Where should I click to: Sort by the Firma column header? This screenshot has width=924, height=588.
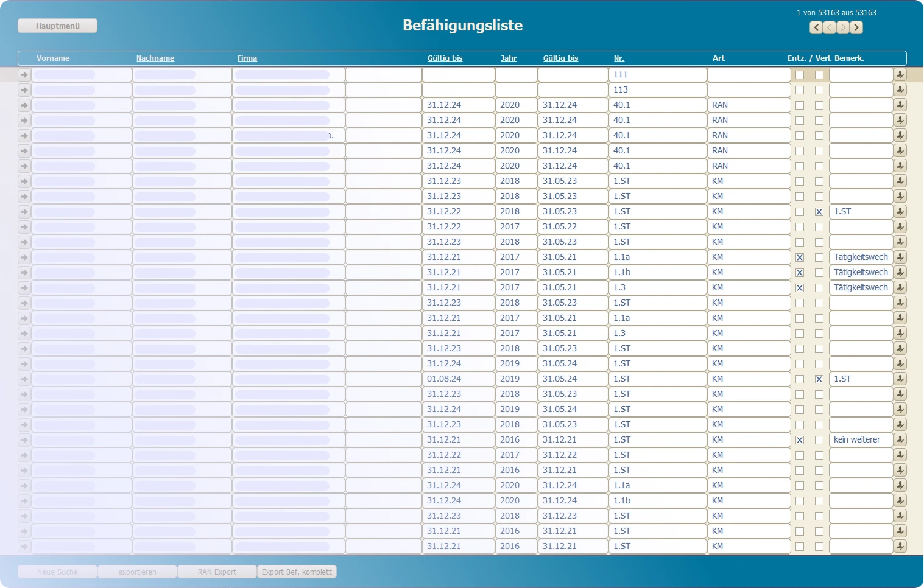(247, 58)
